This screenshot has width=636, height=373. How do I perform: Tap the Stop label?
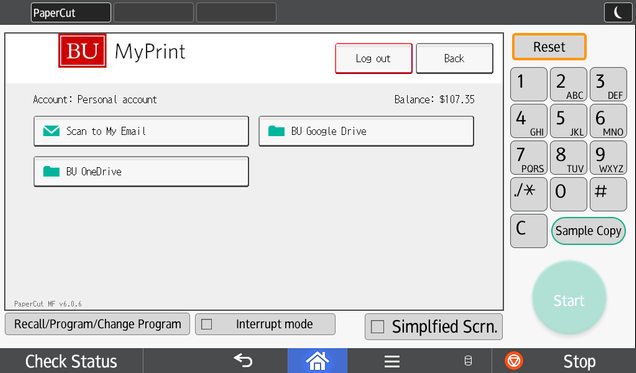point(579,361)
